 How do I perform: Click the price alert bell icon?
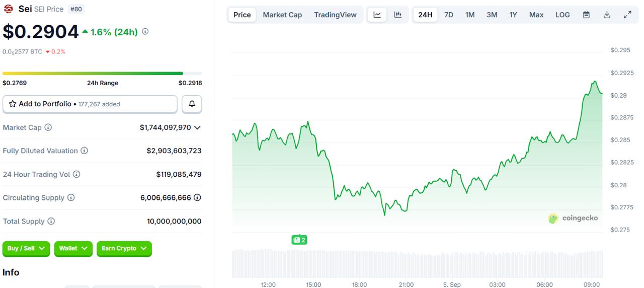(x=192, y=104)
